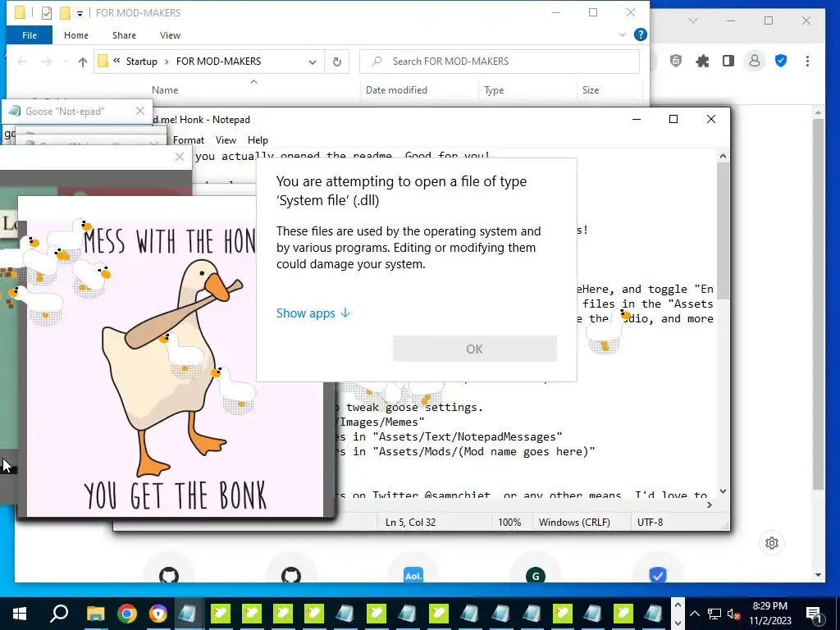
Task: Open the Format menu in Notepad
Action: pyautogui.click(x=189, y=139)
